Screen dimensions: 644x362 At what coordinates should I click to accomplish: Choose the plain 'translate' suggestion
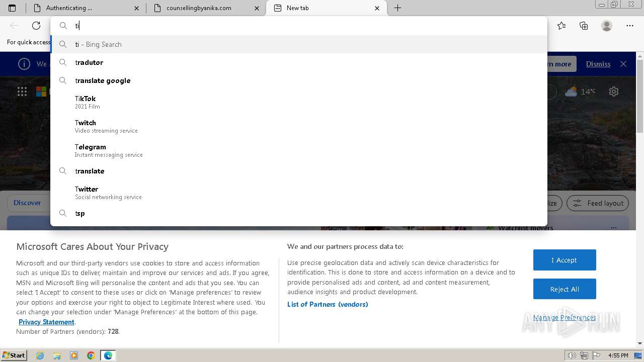click(x=299, y=171)
